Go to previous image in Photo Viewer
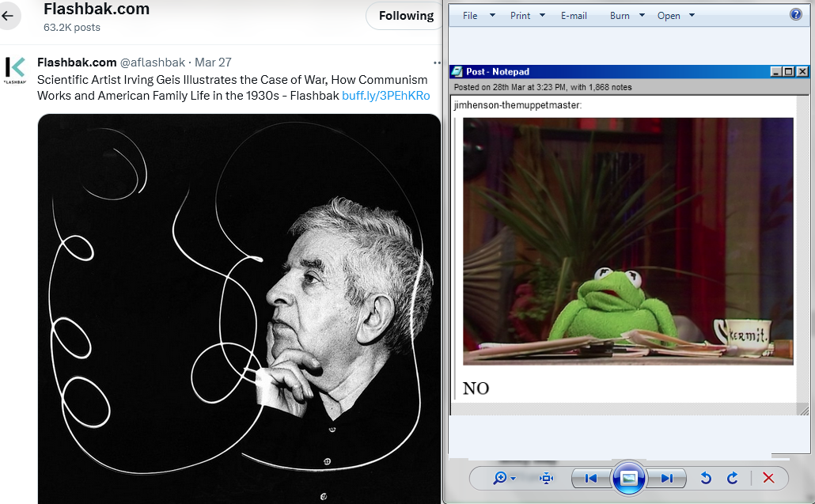 tap(591, 478)
